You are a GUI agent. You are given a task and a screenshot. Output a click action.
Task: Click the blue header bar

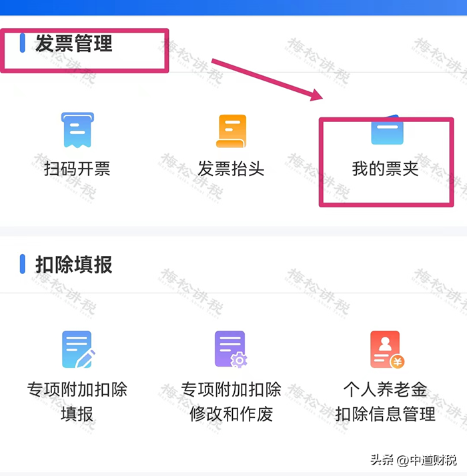coord(233,7)
